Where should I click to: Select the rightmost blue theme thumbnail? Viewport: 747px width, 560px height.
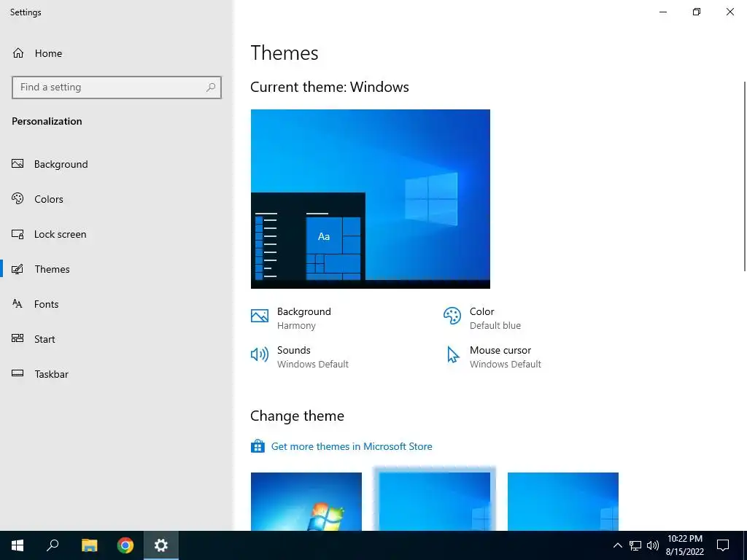pos(563,502)
